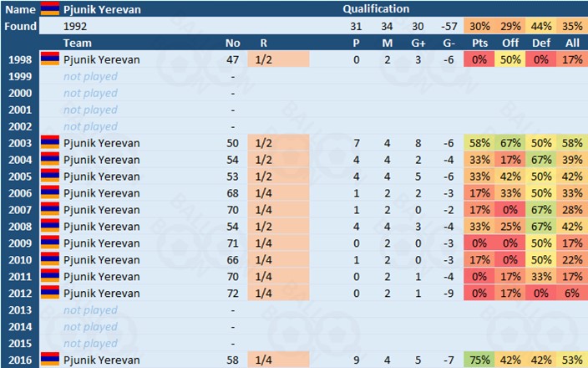Click the 2008 year label
Screen dimensions: 588x368
click(19, 227)
